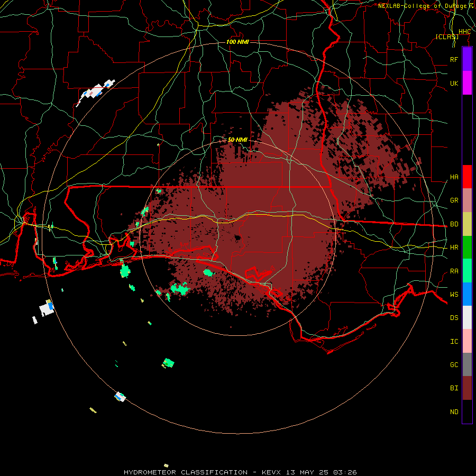
Task: Click the KEVX radar site identifier
Action: click(271, 472)
